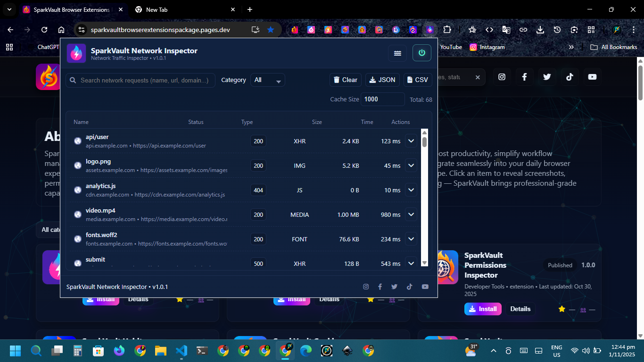The image size is (644, 362).
Task: Open the Instagram bookmark in bookmarks bar
Action: point(487,47)
